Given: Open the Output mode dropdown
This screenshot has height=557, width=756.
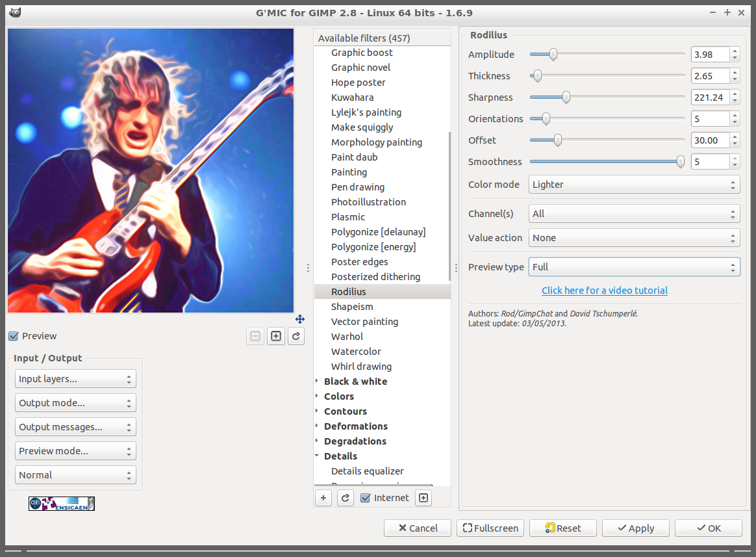Looking at the screenshot, I should pyautogui.click(x=76, y=402).
